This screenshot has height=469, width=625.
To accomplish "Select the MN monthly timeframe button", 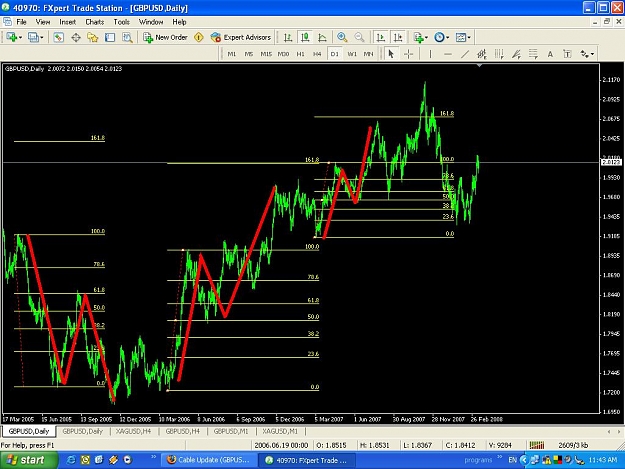I will pyautogui.click(x=369, y=54).
